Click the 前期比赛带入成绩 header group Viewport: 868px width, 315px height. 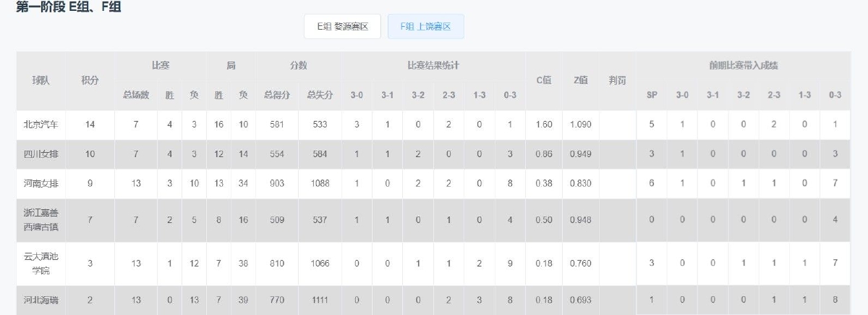(743, 66)
